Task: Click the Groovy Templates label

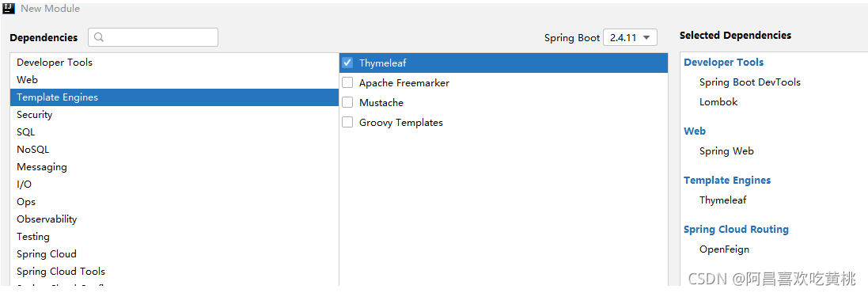Action: click(401, 123)
